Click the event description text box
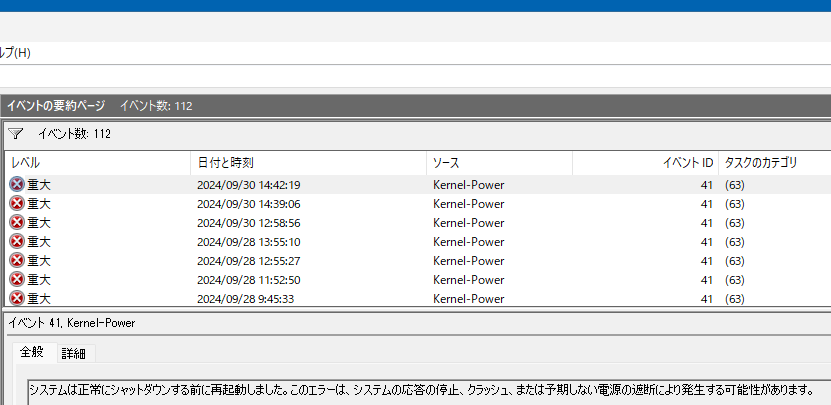This screenshot has height=405, width=831. [429, 392]
